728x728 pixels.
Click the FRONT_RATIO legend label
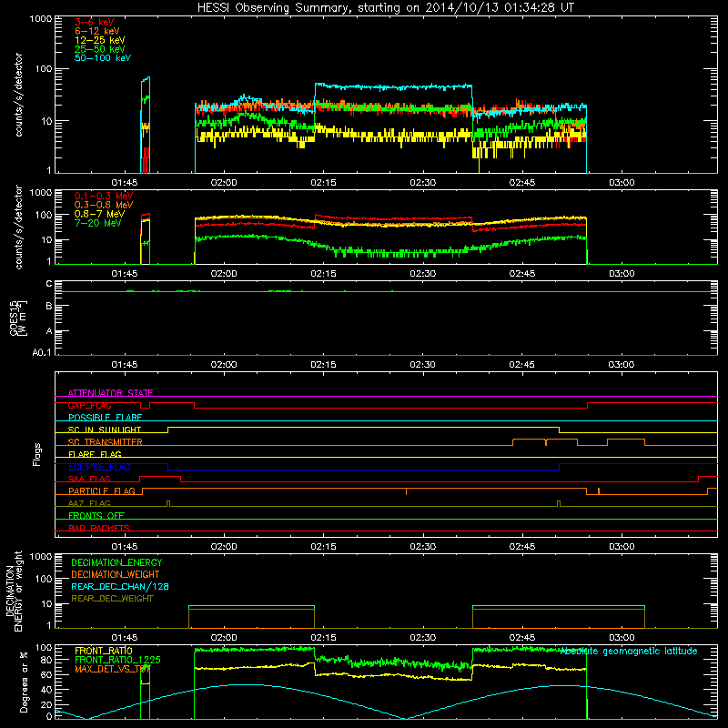[104, 651]
